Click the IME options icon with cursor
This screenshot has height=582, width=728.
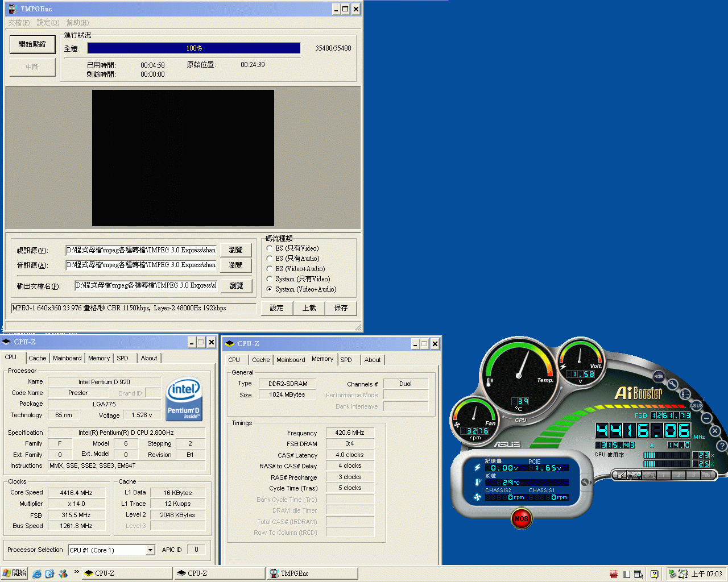pos(639,574)
